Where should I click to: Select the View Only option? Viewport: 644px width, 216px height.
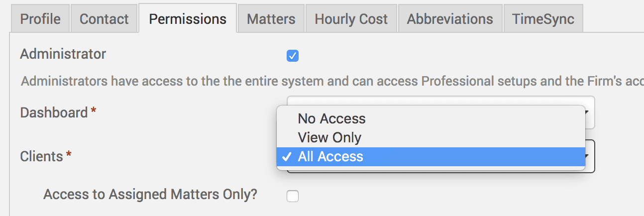click(x=329, y=137)
